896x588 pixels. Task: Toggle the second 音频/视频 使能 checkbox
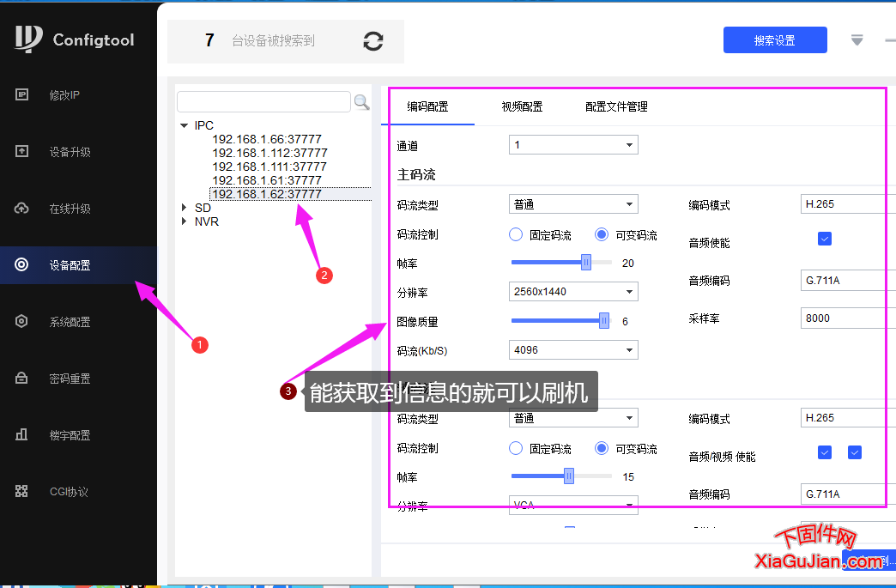855,452
